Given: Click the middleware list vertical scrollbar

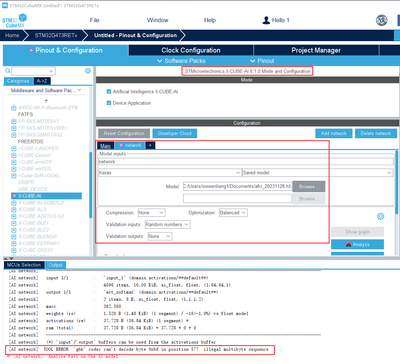Looking at the screenshot, I should pyautogui.click(x=90, y=185).
